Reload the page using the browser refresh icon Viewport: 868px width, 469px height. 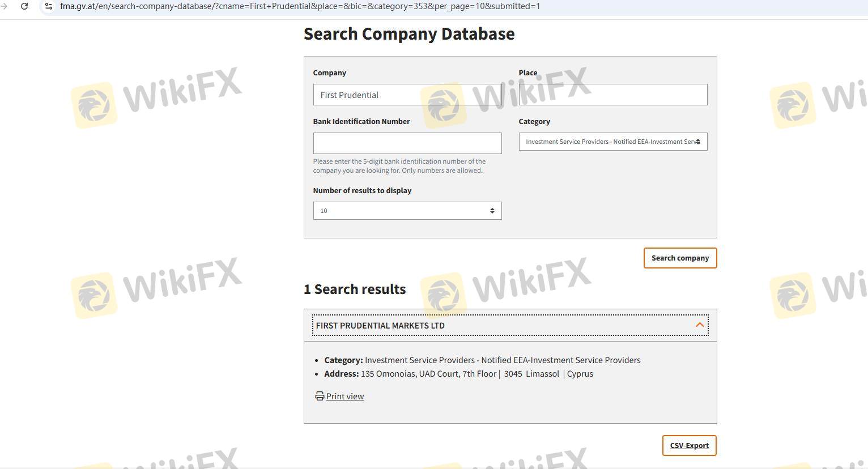[x=24, y=6]
